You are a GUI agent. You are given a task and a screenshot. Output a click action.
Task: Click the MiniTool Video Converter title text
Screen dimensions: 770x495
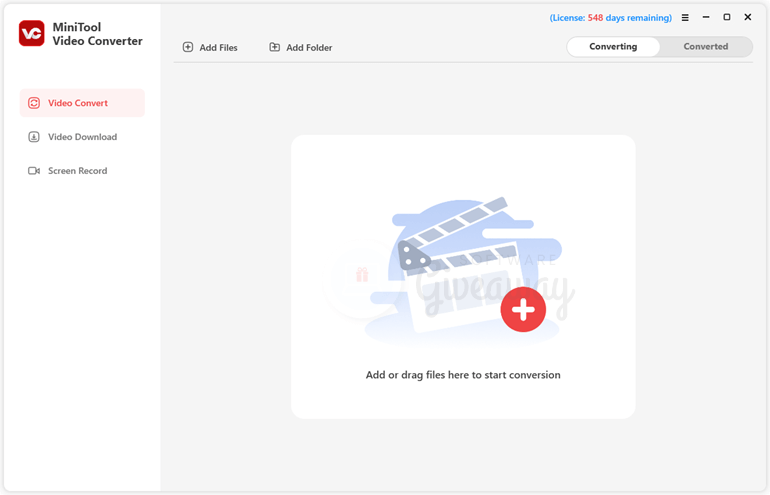(98, 34)
